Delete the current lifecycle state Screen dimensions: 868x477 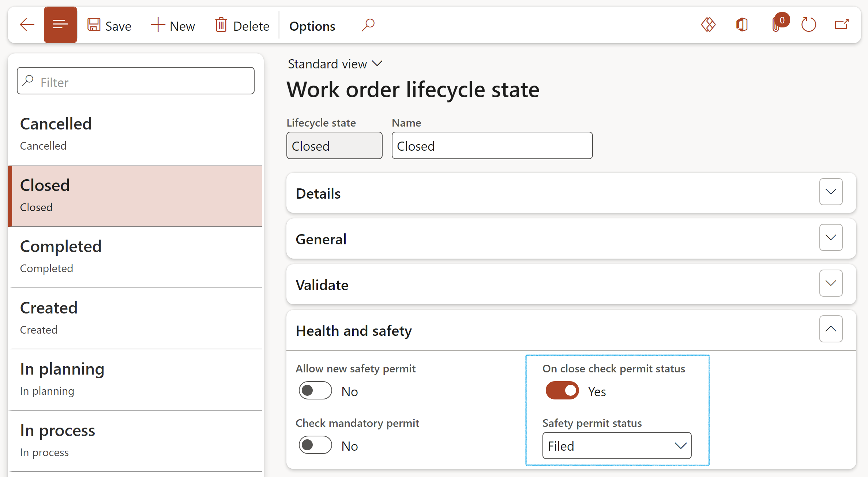[242, 26]
